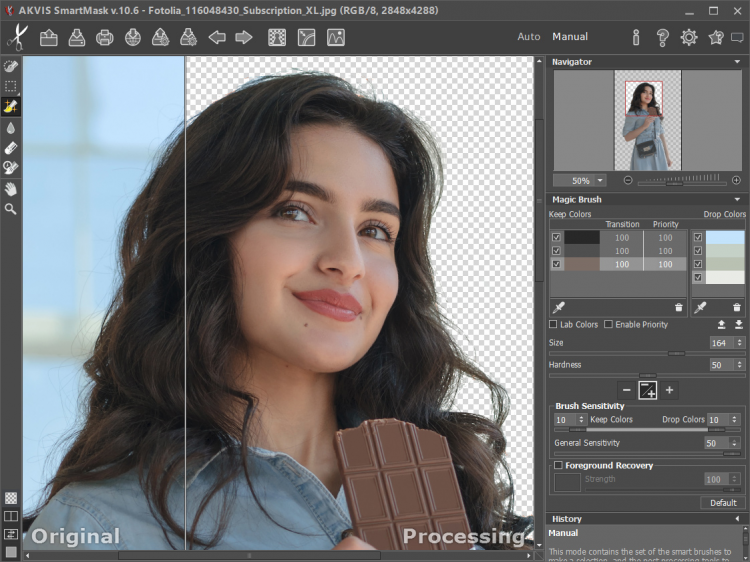Click the Redo right arrow
750x562 pixels.
(x=243, y=38)
